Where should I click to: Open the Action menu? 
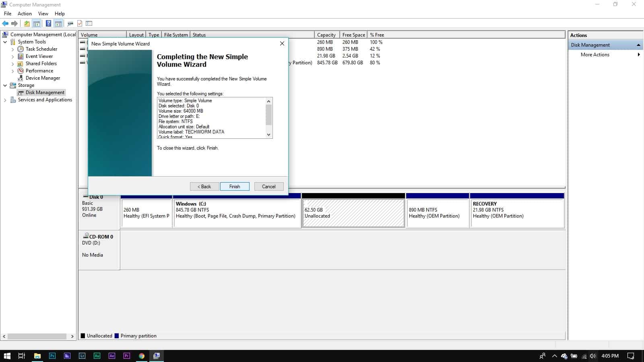point(25,14)
